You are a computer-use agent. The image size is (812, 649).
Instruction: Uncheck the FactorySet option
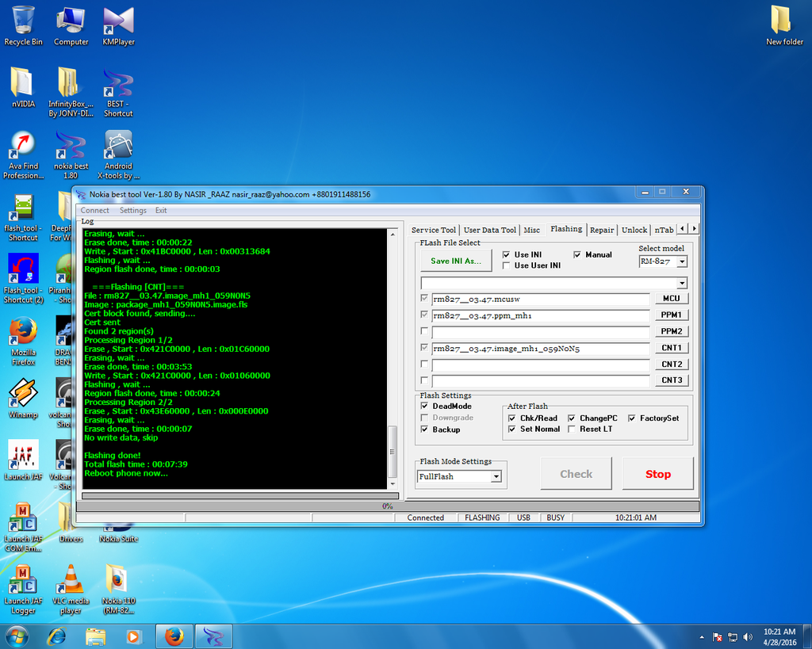tap(632, 418)
